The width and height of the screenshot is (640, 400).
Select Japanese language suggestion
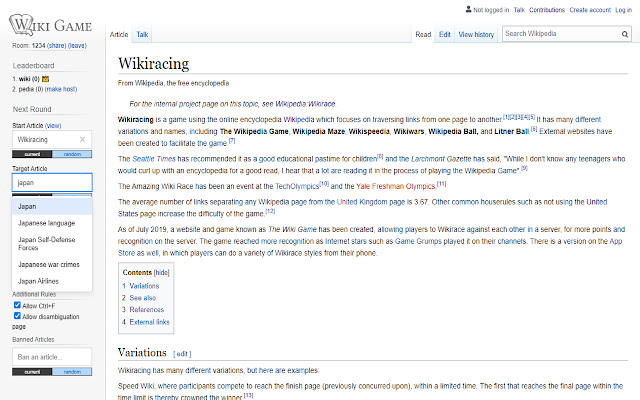pyautogui.click(x=52, y=223)
